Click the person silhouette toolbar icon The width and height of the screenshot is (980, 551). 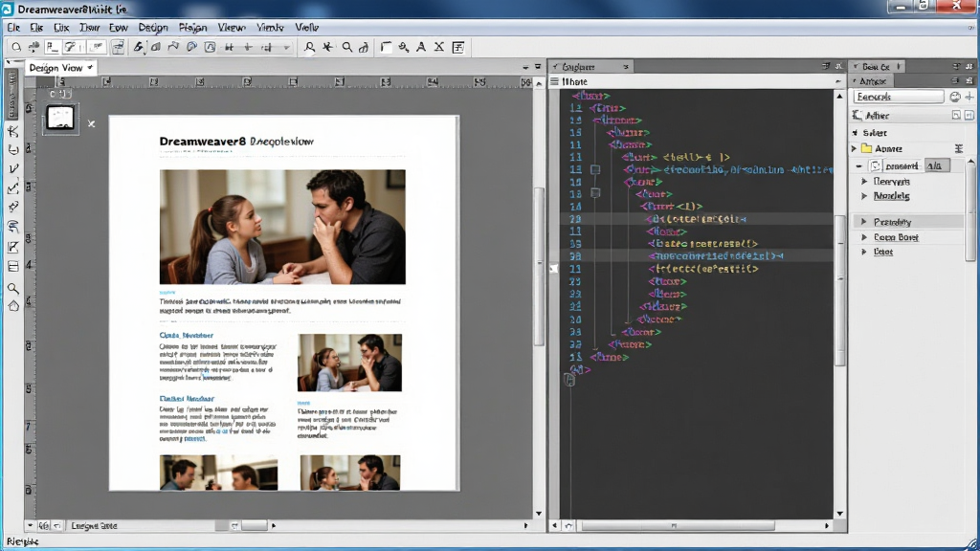[x=309, y=48]
